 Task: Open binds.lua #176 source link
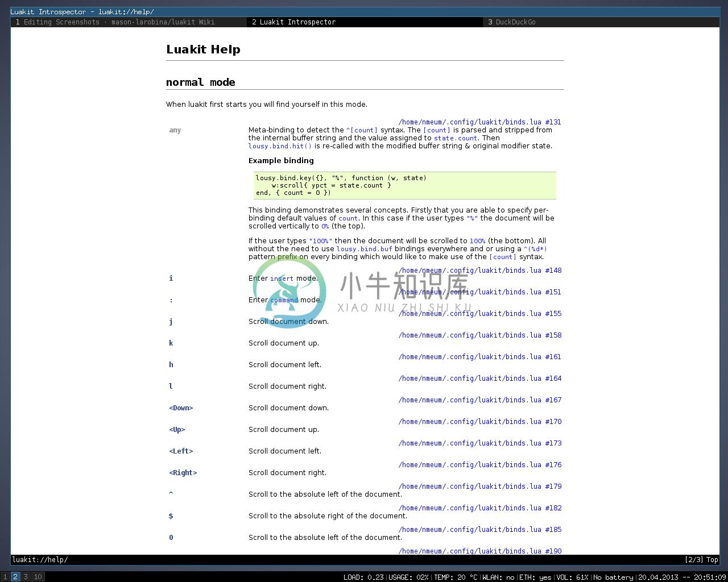[480, 465]
